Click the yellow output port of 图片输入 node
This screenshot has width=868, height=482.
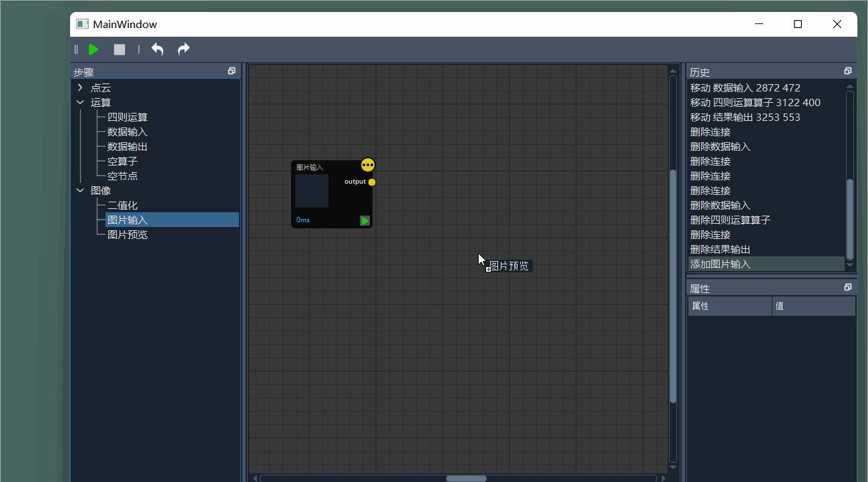click(372, 182)
